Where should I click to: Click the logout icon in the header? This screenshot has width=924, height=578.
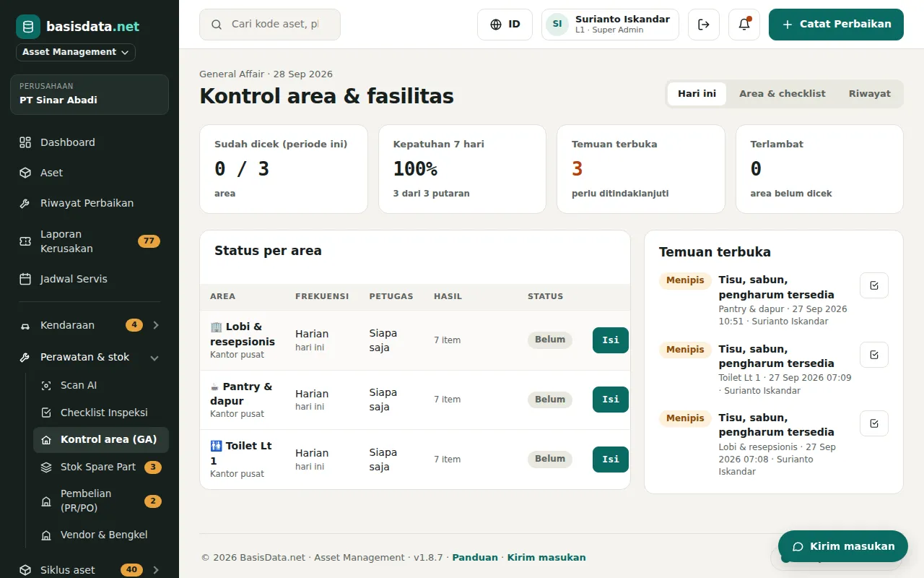click(x=704, y=25)
